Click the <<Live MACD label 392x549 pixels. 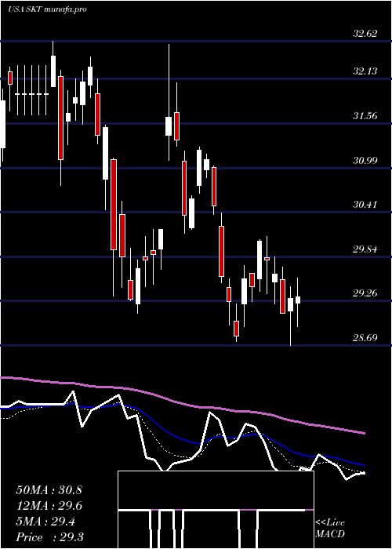click(330, 528)
